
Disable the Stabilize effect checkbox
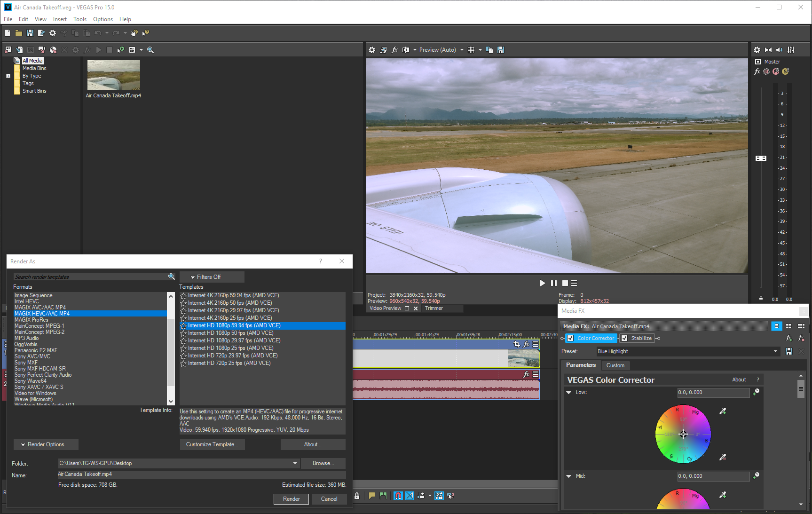[624, 338]
